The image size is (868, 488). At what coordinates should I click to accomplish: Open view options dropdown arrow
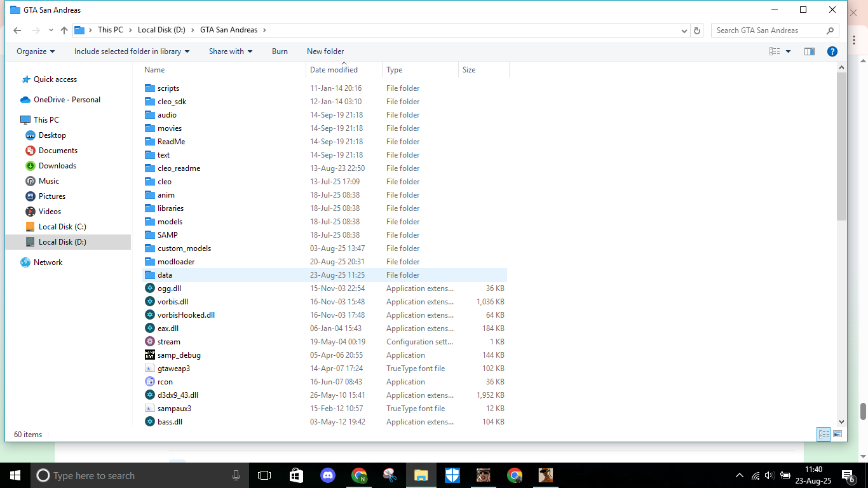tap(789, 51)
